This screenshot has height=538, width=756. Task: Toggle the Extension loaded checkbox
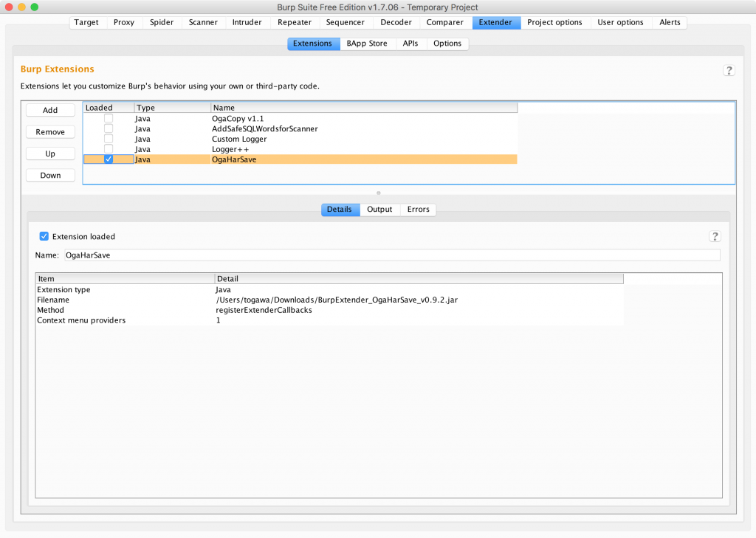pyautogui.click(x=44, y=236)
